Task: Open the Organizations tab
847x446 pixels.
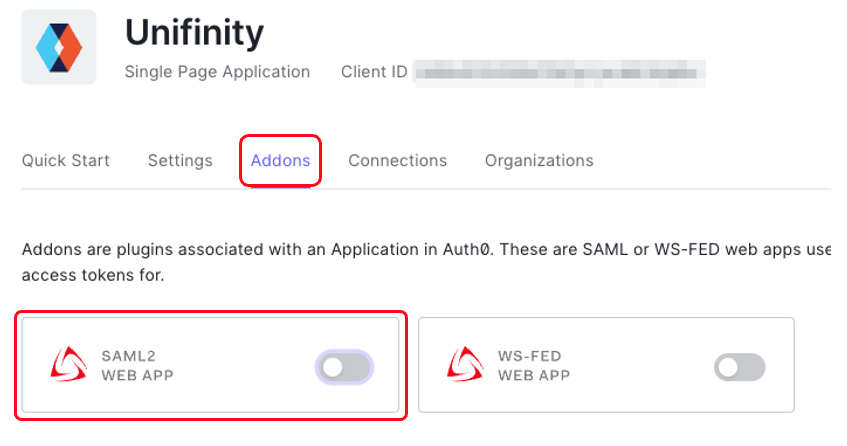Action: point(539,161)
